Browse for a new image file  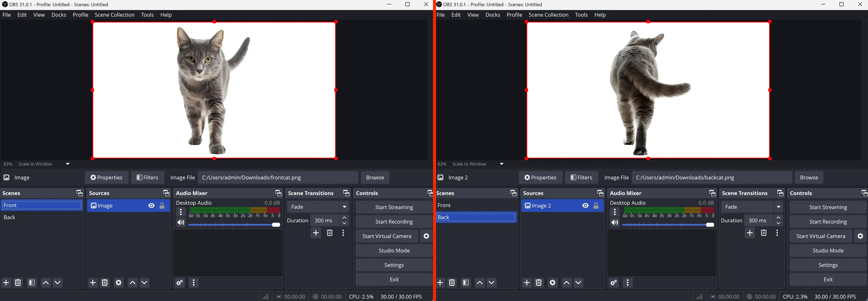click(375, 177)
